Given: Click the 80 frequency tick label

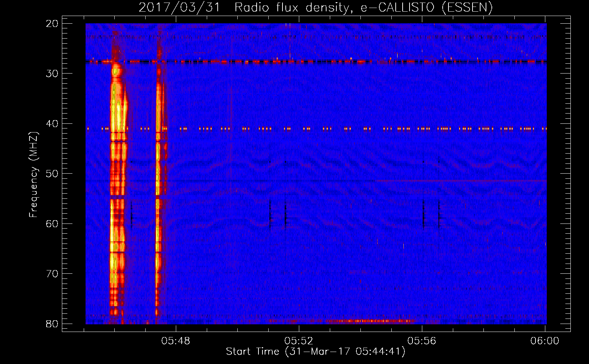Looking at the screenshot, I should (x=52, y=324).
